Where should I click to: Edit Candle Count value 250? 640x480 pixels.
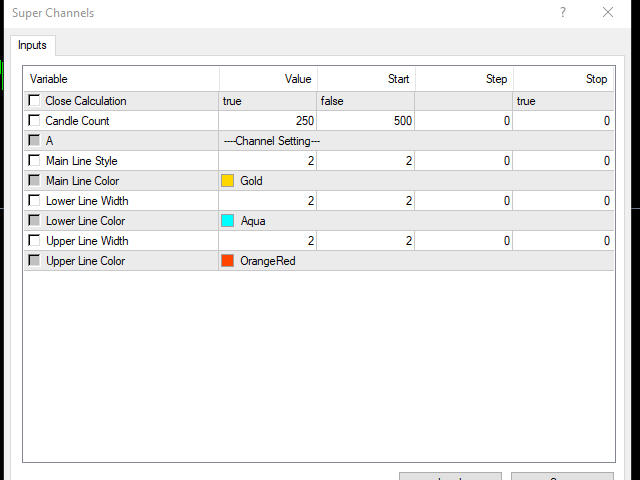click(x=268, y=121)
